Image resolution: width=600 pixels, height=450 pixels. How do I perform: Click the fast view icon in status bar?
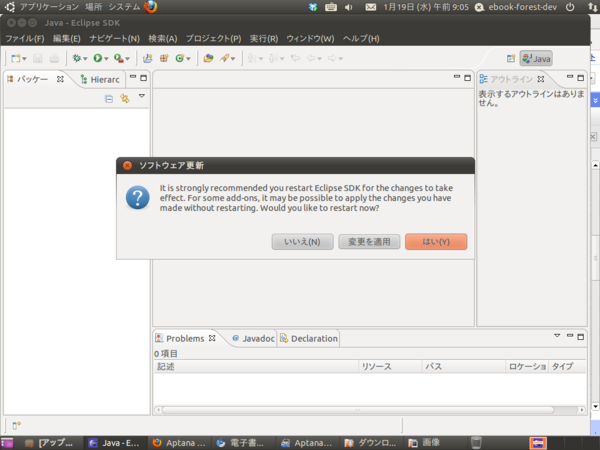pyautogui.click(x=16, y=425)
